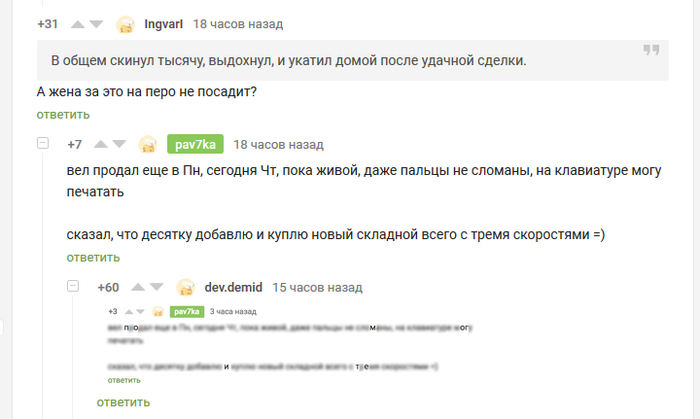The width and height of the screenshot is (700, 419).
Task: Open pav7ka's avatar in the +7 comment
Action: tap(148, 145)
